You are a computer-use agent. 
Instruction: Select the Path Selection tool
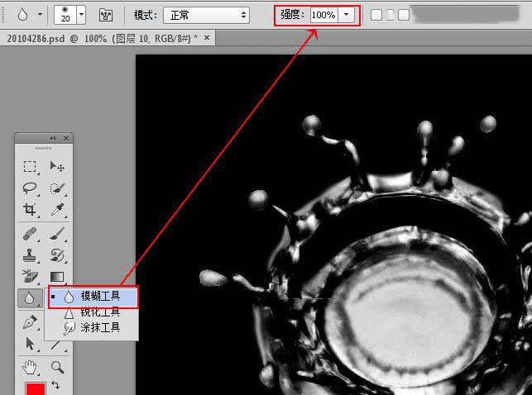(x=30, y=344)
